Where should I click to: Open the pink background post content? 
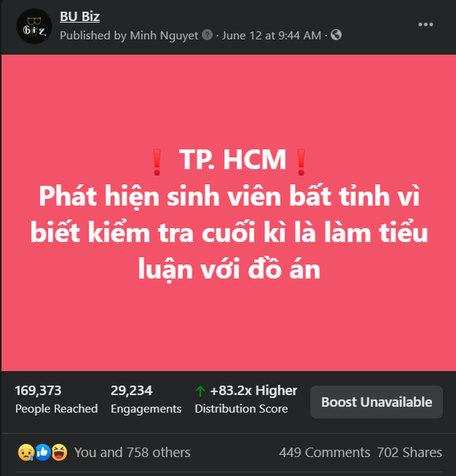click(x=229, y=213)
